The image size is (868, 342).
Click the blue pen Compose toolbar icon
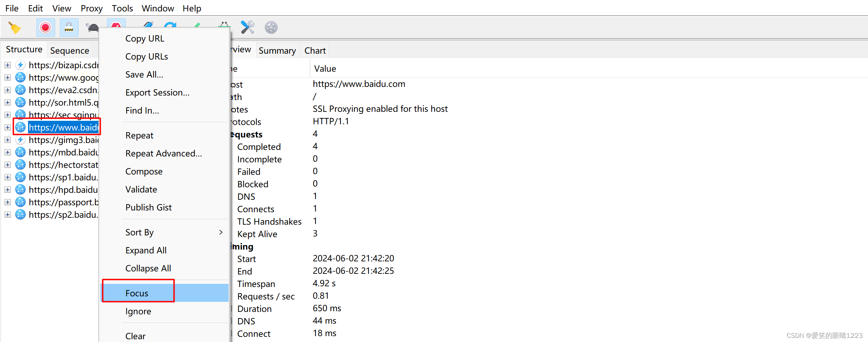(148, 25)
